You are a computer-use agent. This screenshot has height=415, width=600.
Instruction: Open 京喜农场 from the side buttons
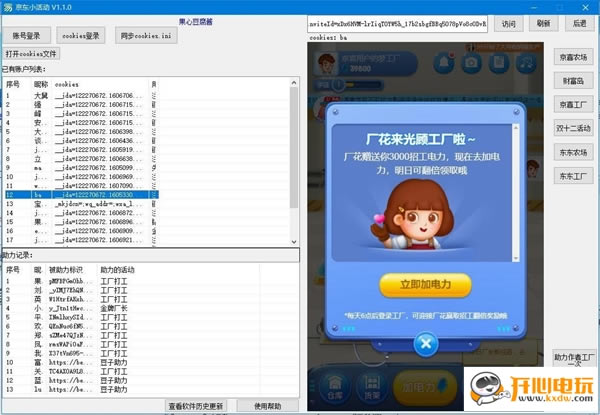573,59
